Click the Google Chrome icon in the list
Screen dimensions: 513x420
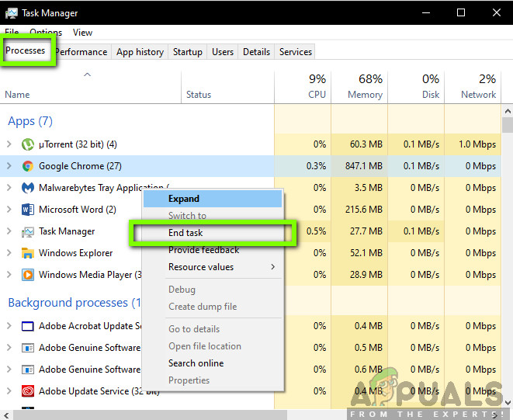28,166
